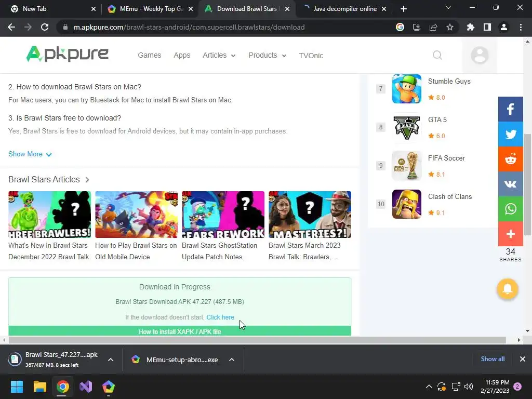Show hidden system tray icons
532x399 pixels.
coord(429,387)
